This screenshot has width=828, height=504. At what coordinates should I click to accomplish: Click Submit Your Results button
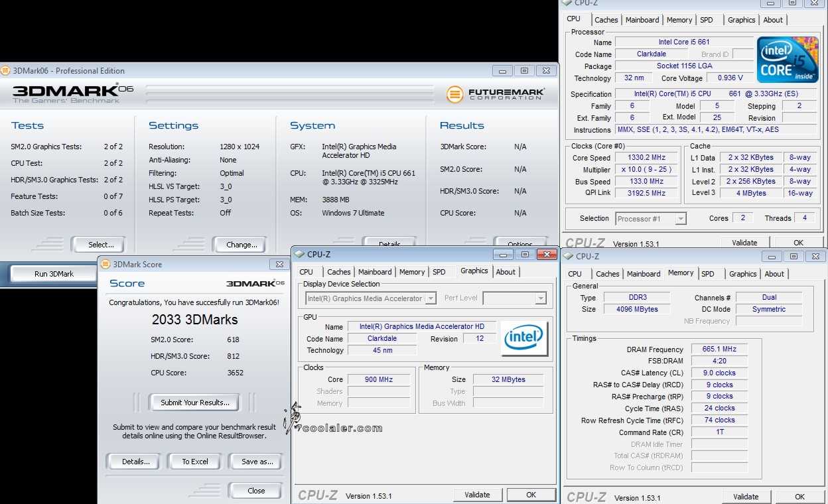click(x=195, y=403)
